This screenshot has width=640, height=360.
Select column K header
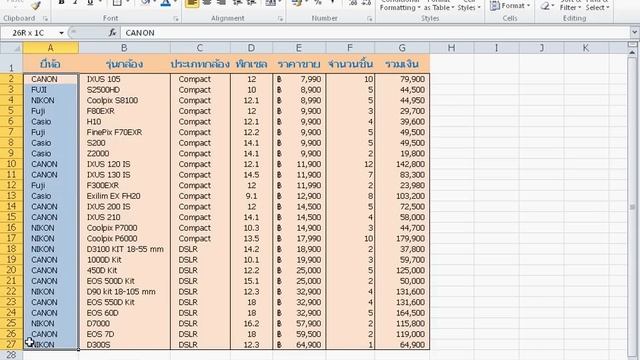pyautogui.click(x=586, y=48)
